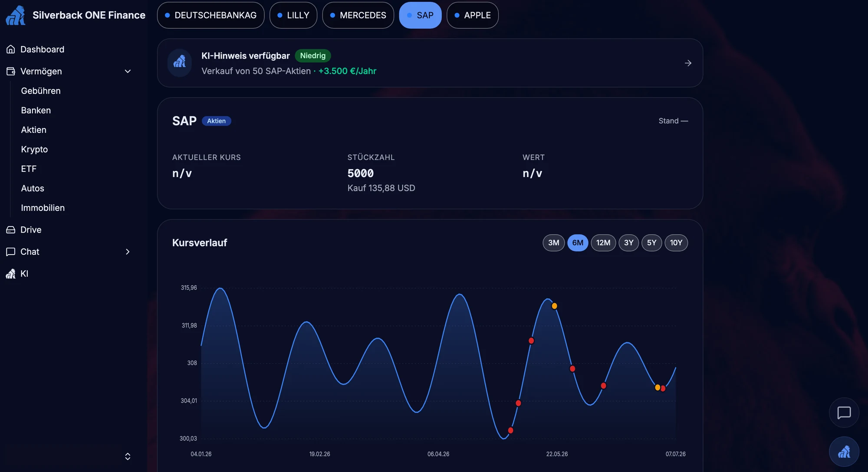Click the Stückzahl value 5000
This screenshot has height=472, width=868.
click(361, 174)
